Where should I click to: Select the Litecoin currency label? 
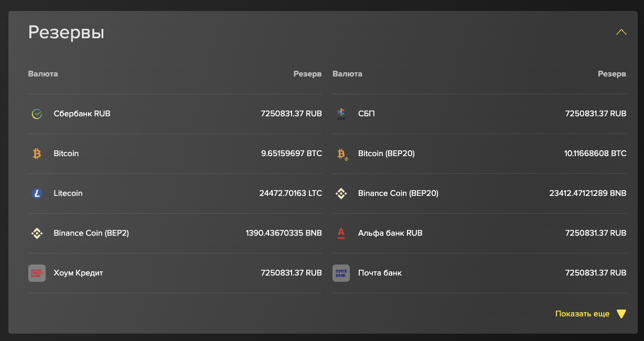68,193
